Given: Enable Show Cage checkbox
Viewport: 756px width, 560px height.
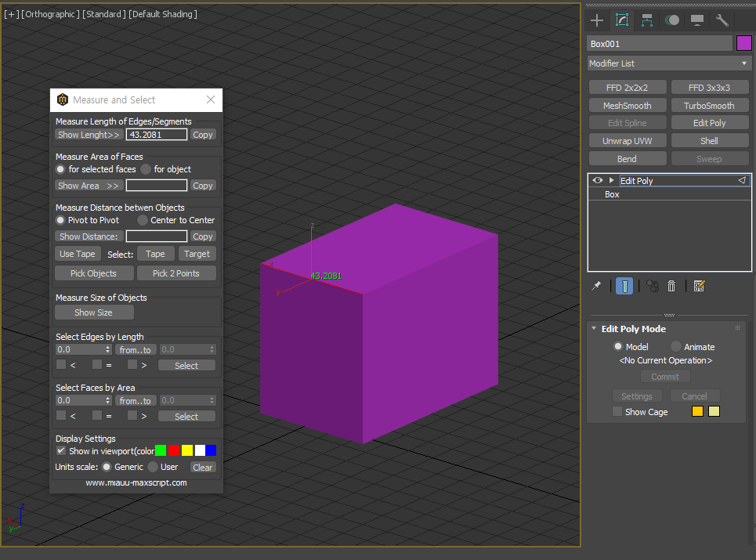Looking at the screenshot, I should tap(617, 411).
